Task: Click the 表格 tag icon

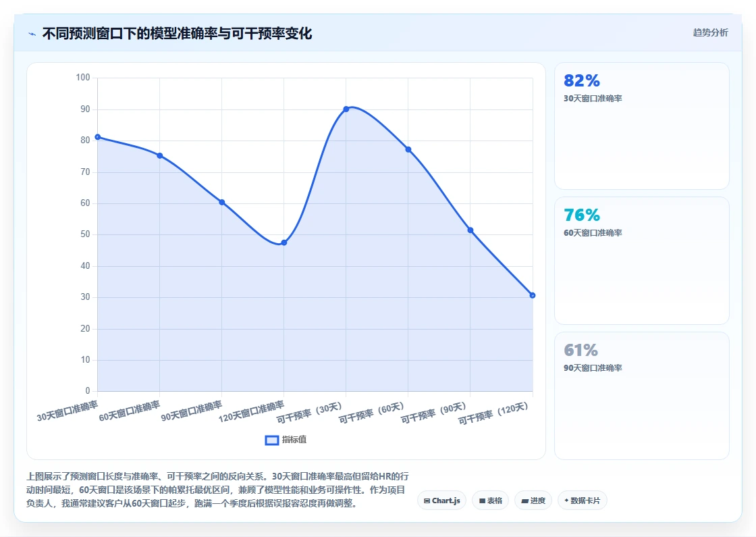Action: click(482, 501)
